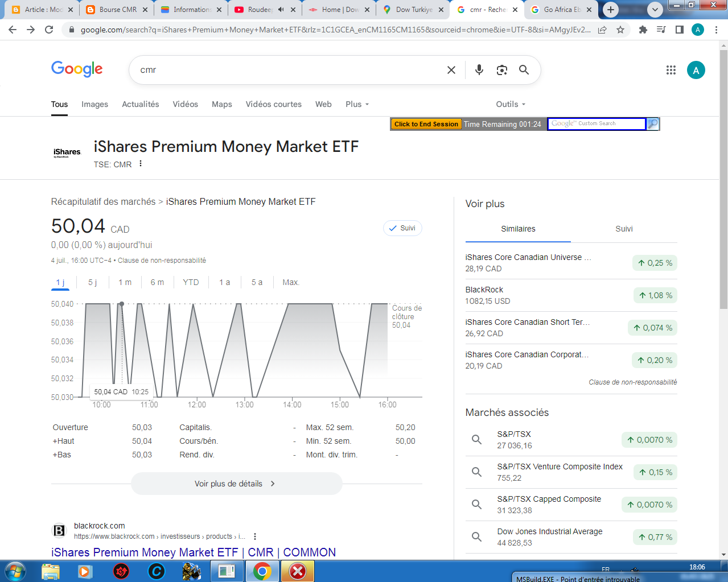Click in the Google search input field

coord(290,70)
